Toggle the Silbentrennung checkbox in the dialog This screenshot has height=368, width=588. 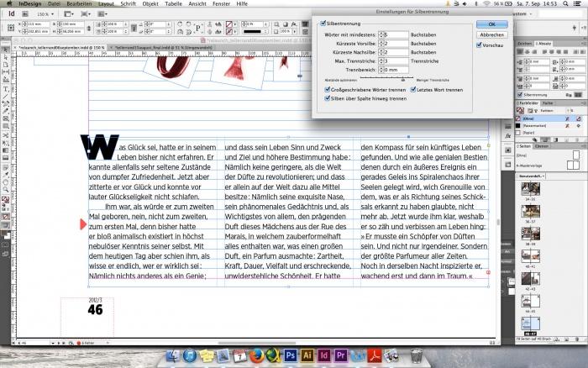pyautogui.click(x=323, y=24)
